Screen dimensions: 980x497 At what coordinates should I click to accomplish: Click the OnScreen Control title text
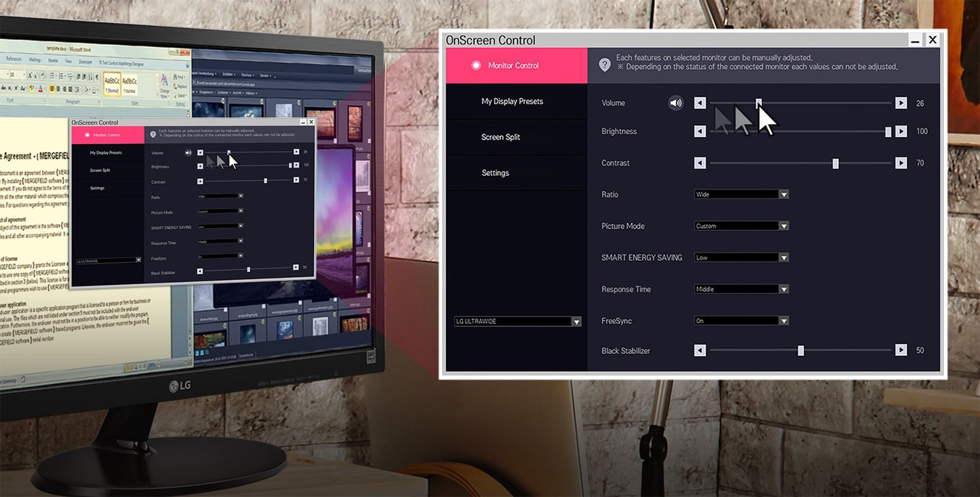491,40
